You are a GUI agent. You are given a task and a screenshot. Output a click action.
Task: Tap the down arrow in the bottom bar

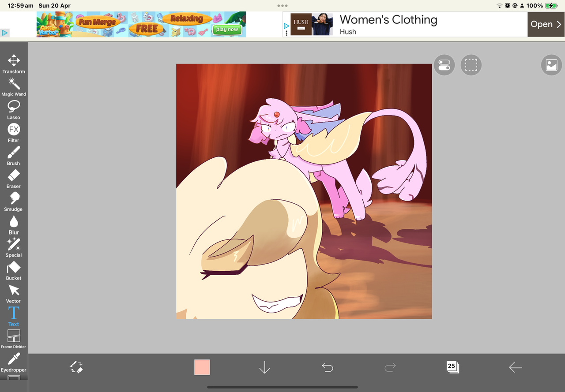[264, 367]
